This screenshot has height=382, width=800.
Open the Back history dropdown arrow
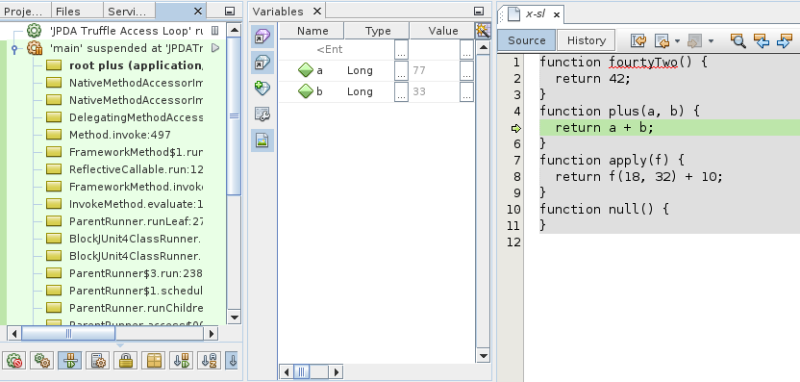(678, 41)
